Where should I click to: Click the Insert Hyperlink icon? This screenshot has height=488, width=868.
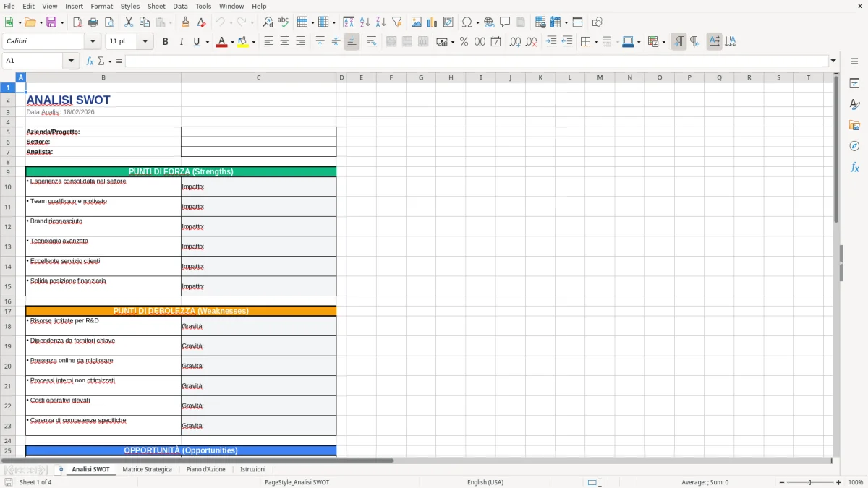coord(489,22)
